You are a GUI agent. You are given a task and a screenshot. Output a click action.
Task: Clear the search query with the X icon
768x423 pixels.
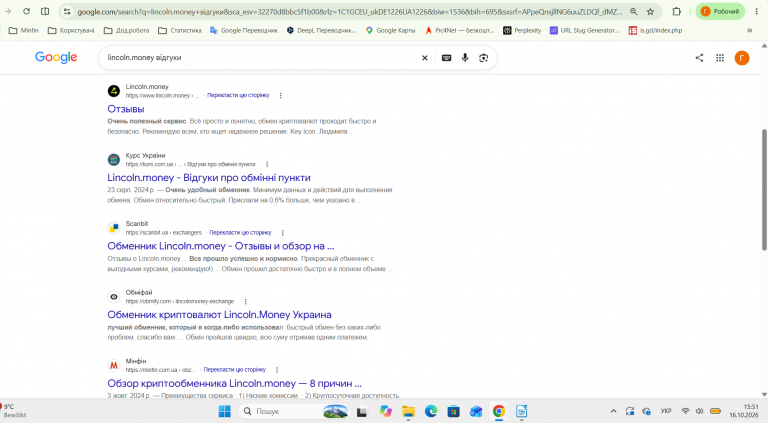425,58
